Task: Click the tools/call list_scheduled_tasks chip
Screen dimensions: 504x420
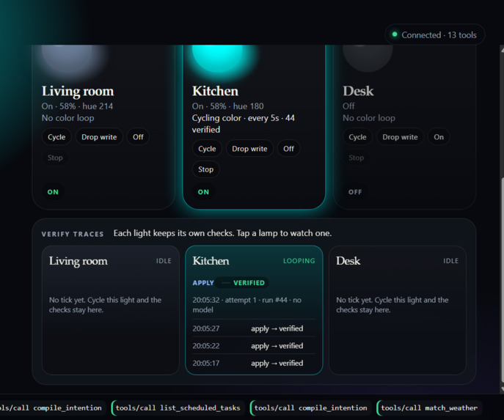Action: [x=178, y=408]
